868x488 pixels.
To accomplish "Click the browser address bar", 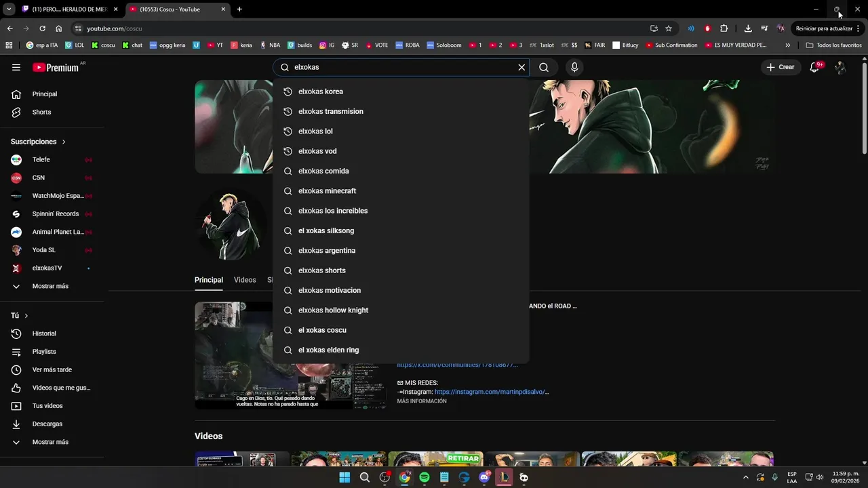I will [x=359, y=28].
